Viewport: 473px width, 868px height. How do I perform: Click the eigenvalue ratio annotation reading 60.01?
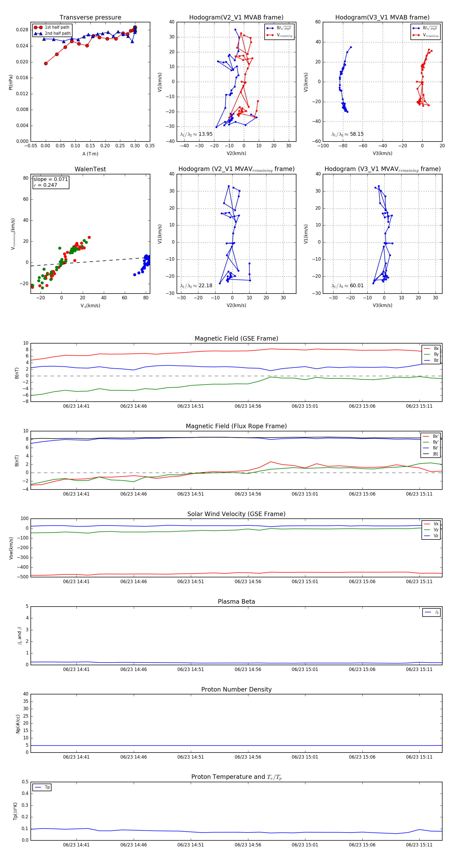click(x=347, y=286)
